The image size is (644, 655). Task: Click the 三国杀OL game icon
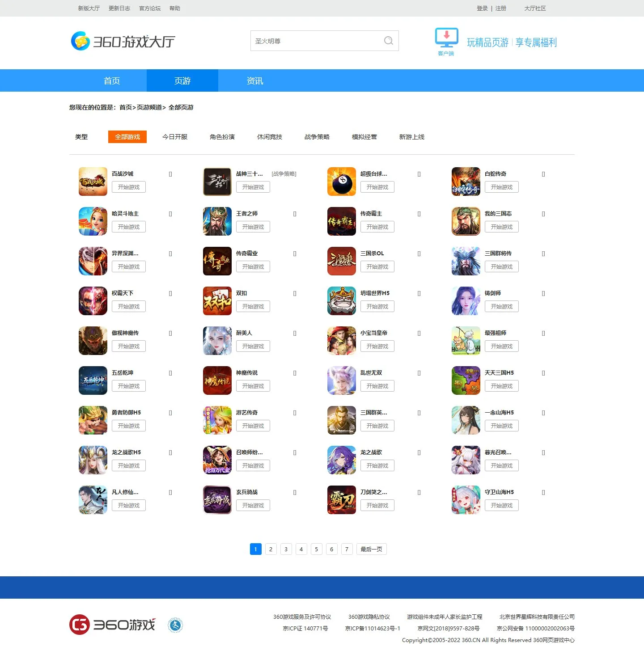point(342,261)
